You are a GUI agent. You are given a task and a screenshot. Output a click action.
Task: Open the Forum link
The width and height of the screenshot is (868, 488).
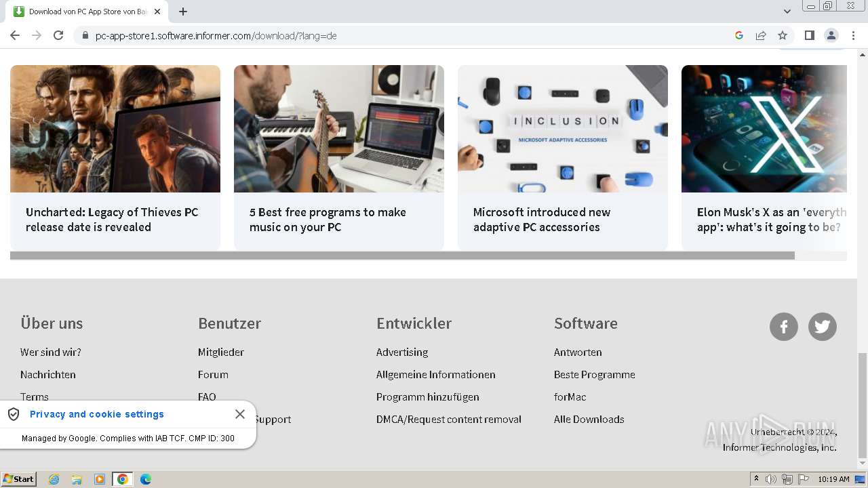click(213, 374)
